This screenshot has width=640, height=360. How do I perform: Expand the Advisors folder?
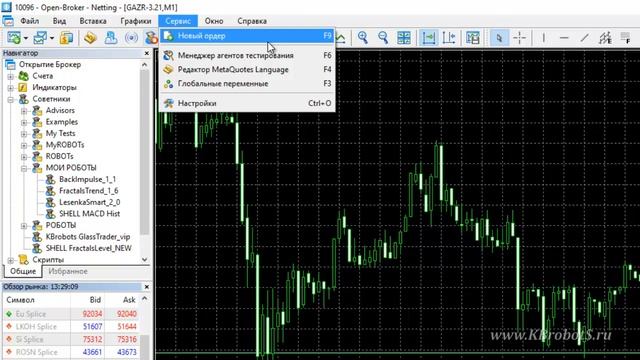coord(24,111)
